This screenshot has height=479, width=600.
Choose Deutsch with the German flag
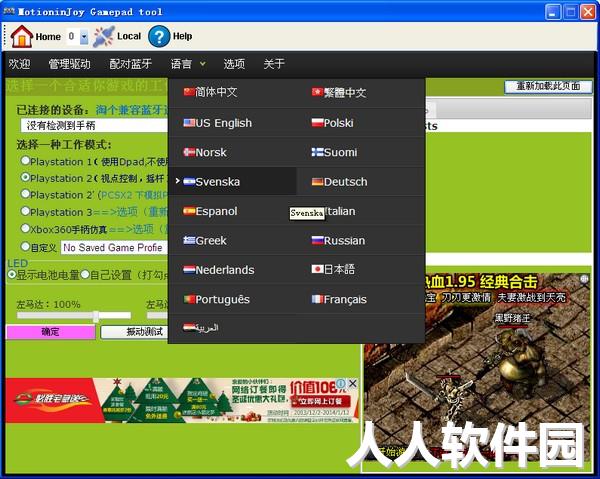(x=361, y=181)
